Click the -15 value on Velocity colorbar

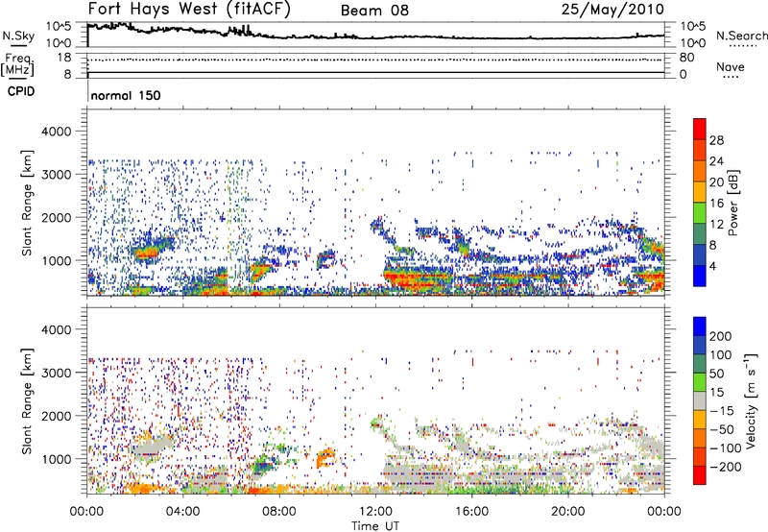tap(722, 411)
